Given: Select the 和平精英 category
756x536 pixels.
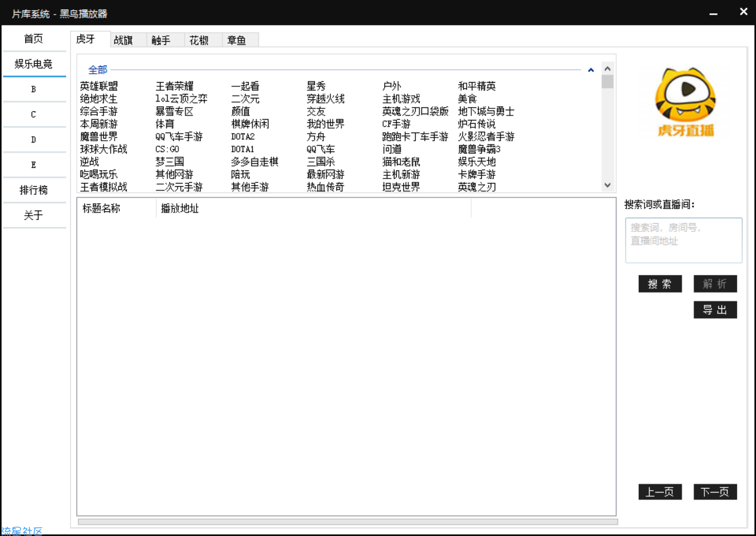Looking at the screenshot, I should (477, 86).
